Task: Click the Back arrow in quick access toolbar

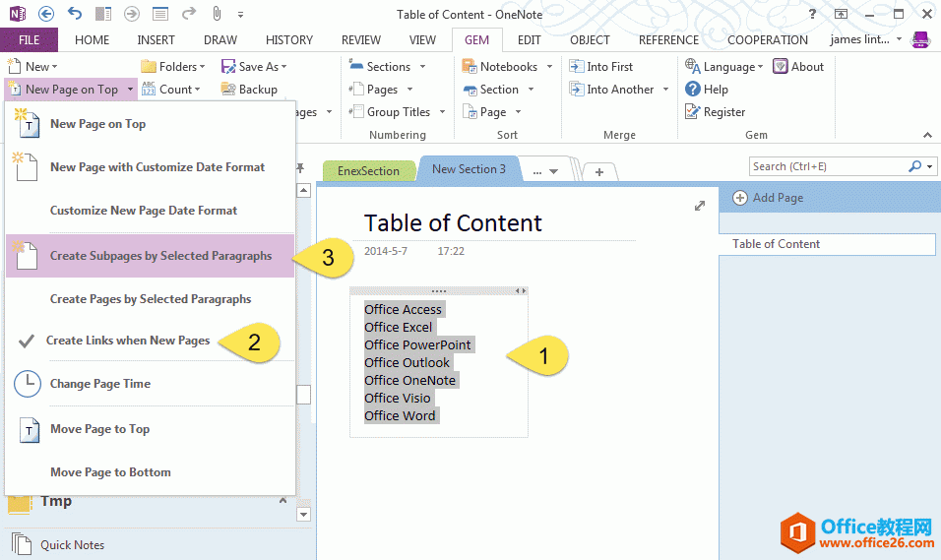Action: pyautogui.click(x=46, y=14)
